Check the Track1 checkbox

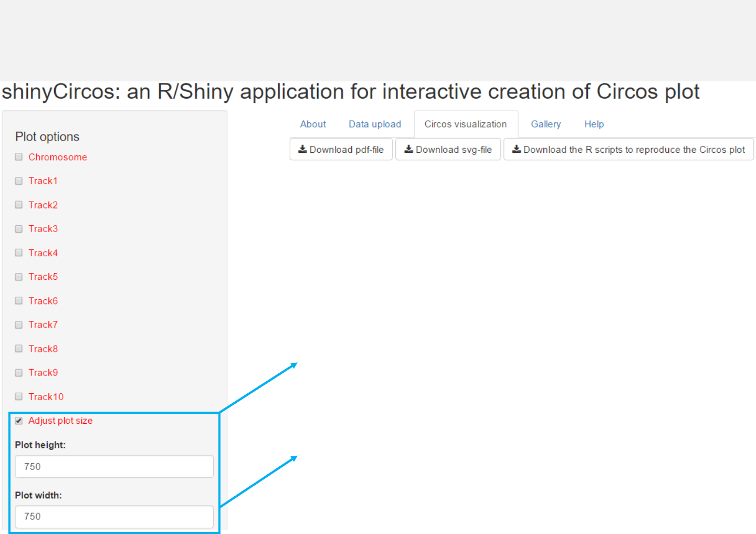pyautogui.click(x=19, y=181)
